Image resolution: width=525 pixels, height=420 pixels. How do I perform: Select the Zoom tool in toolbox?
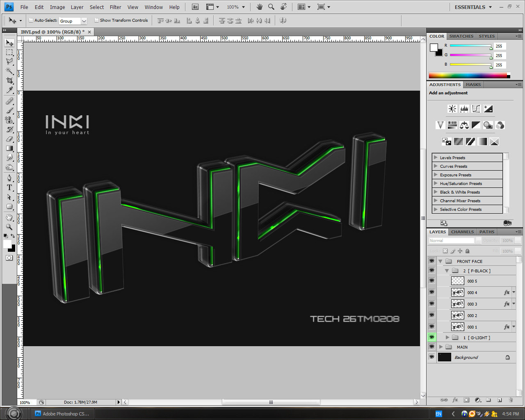tap(9, 227)
